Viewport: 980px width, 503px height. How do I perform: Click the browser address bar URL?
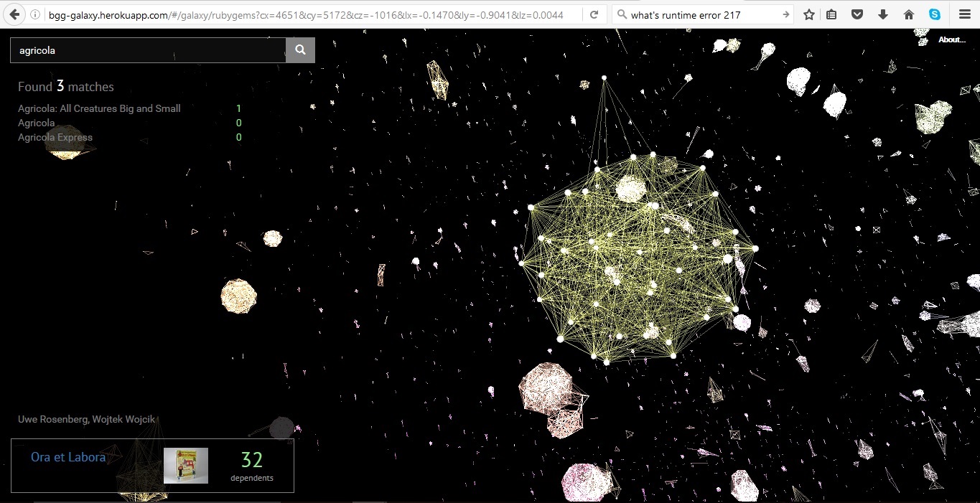287,14
